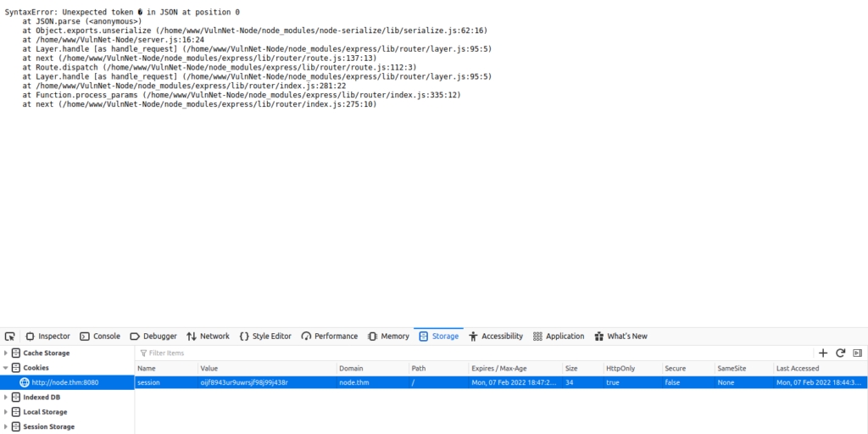Image resolution: width=868 pixels, height=434 pixels.
Task: Click the HttpOnly cell showing true
Action: coord(633,382)
